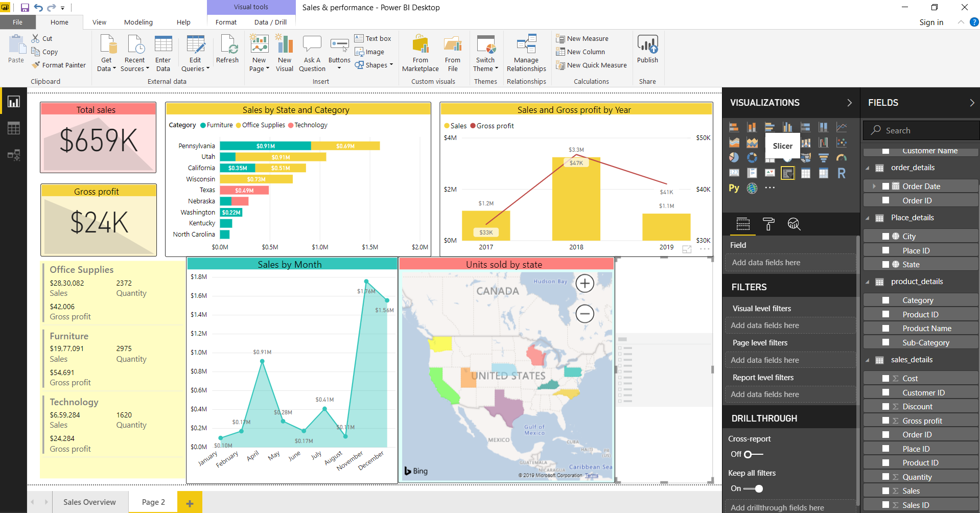Viewport: 980px width, 513px height.
Task: Open the Analytics pane icon
Action: coord(794,224)
